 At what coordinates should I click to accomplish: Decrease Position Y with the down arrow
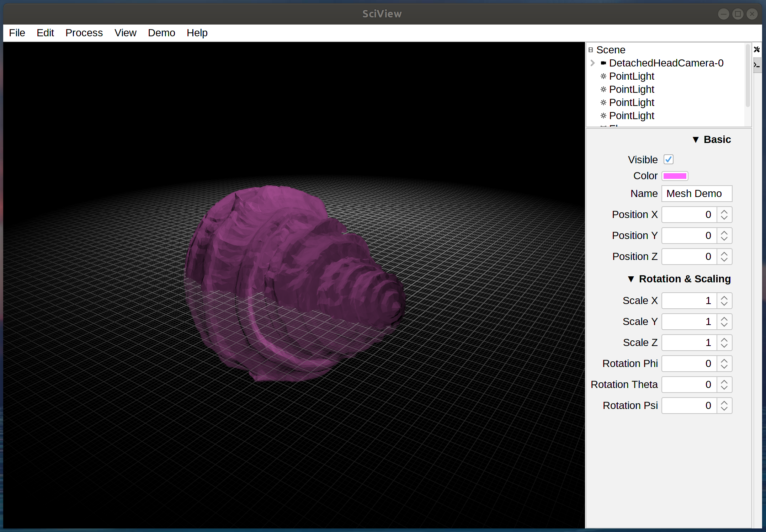[x=724, y=239]
